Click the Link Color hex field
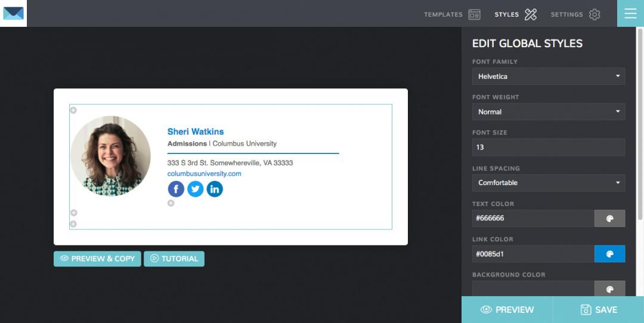The width and height of the screenshot is (644, 323). (533, 254)
